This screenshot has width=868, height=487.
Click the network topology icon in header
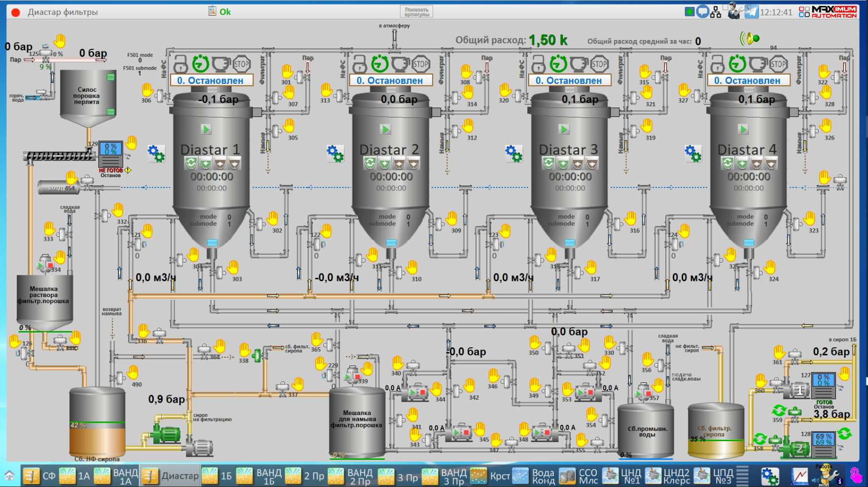(x=716, y=12)
